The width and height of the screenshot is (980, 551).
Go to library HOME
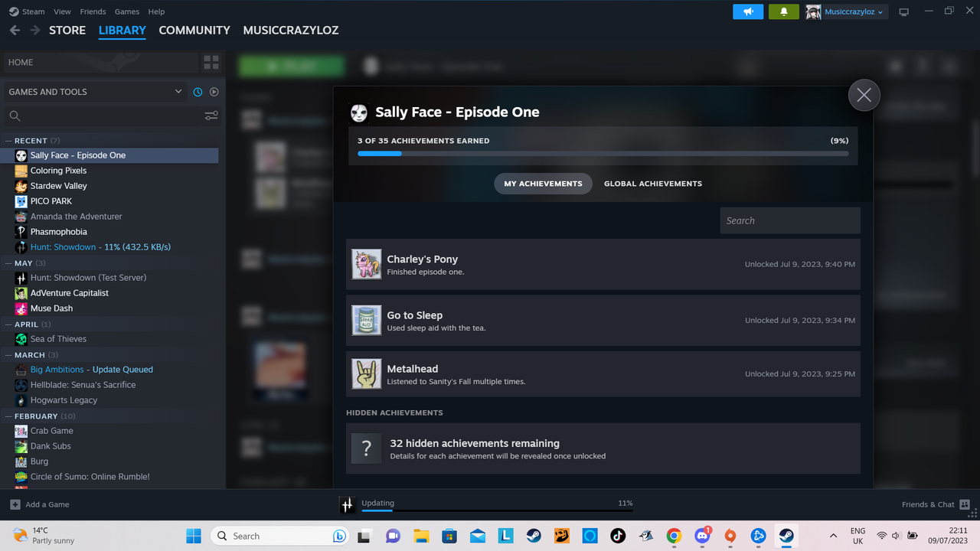100,62
